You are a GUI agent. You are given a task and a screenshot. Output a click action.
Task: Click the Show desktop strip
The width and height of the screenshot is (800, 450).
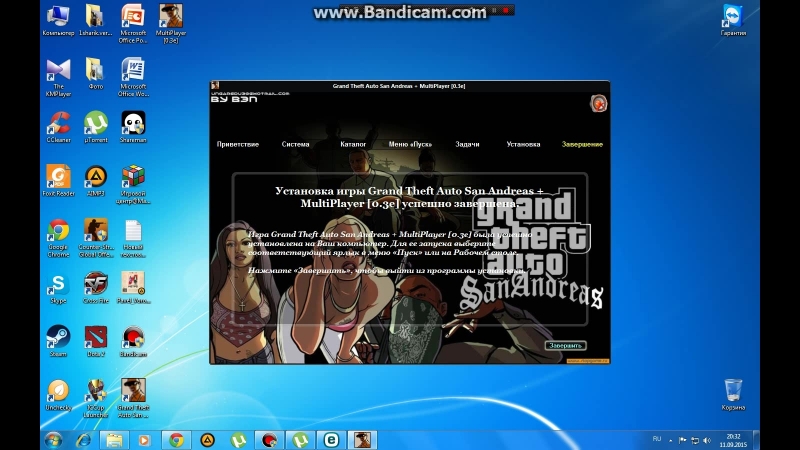(x=757, y=440)
